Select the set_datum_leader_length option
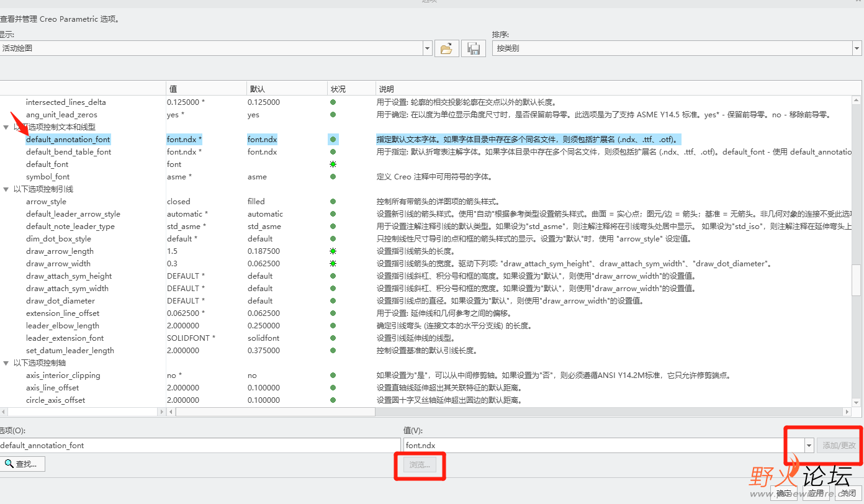Image resolution: width=864 pixels, height=504 pixels. [70, 350]
